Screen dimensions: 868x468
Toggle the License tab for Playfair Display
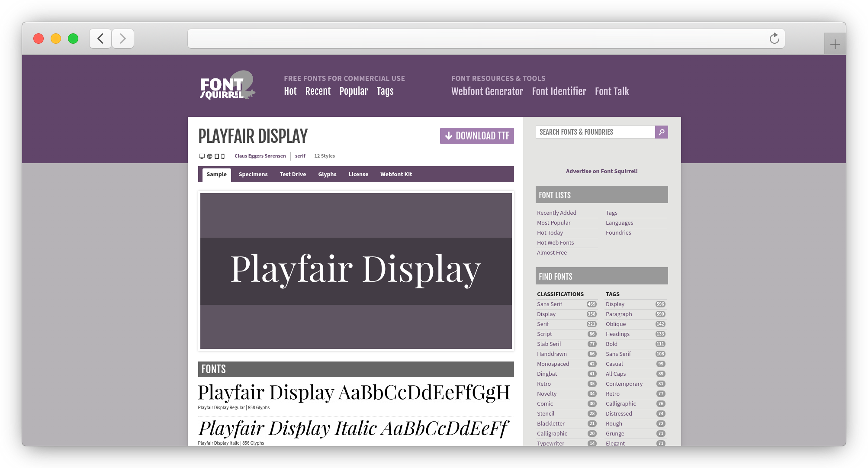358,174
